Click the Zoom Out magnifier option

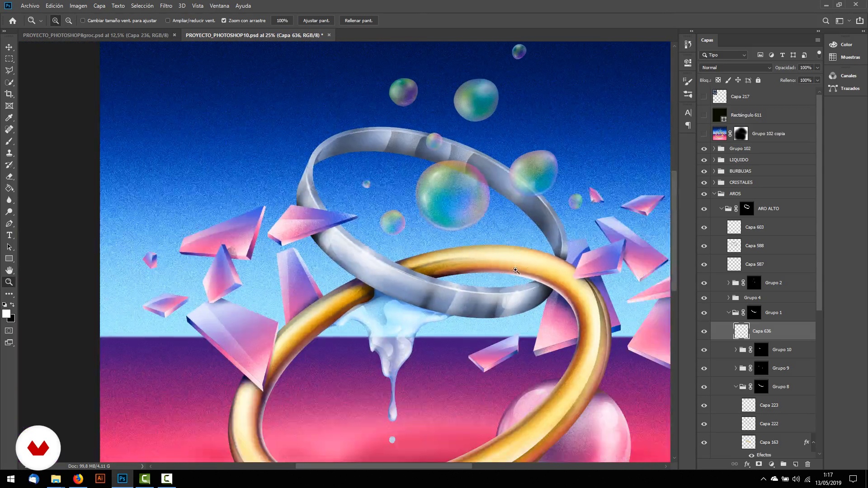click(x=69, y=20)
